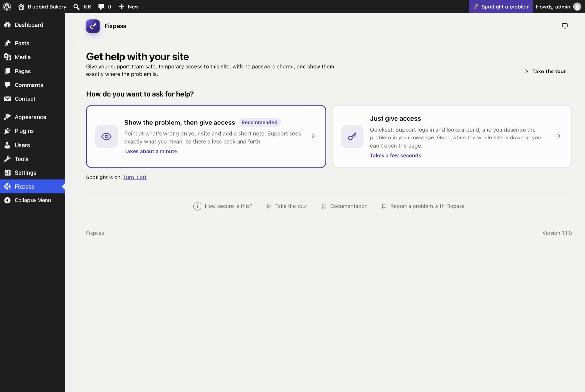
Task: Click the Recommended badge
Action: 259,122
